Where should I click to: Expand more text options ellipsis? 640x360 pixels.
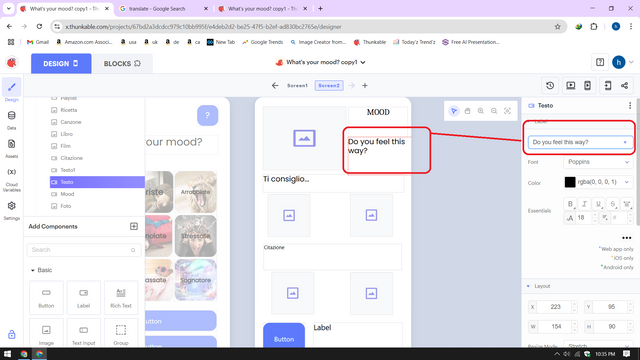coord(627,238)
